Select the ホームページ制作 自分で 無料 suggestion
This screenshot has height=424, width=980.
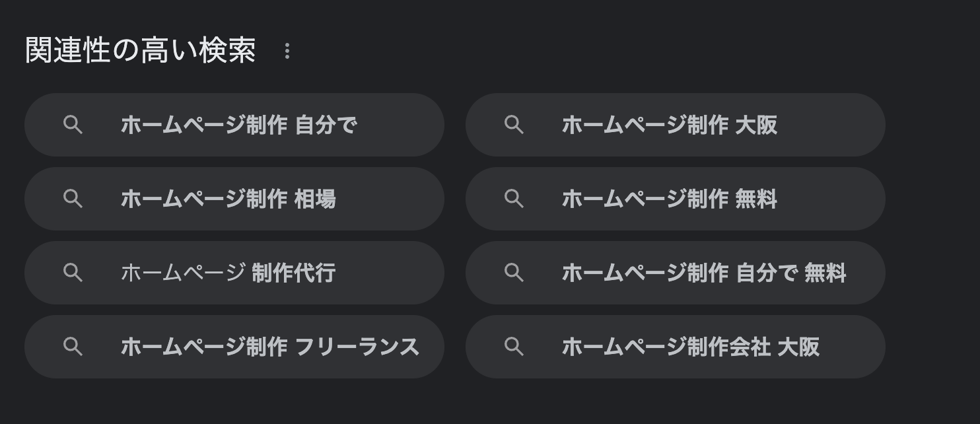(x=703, y=273)
